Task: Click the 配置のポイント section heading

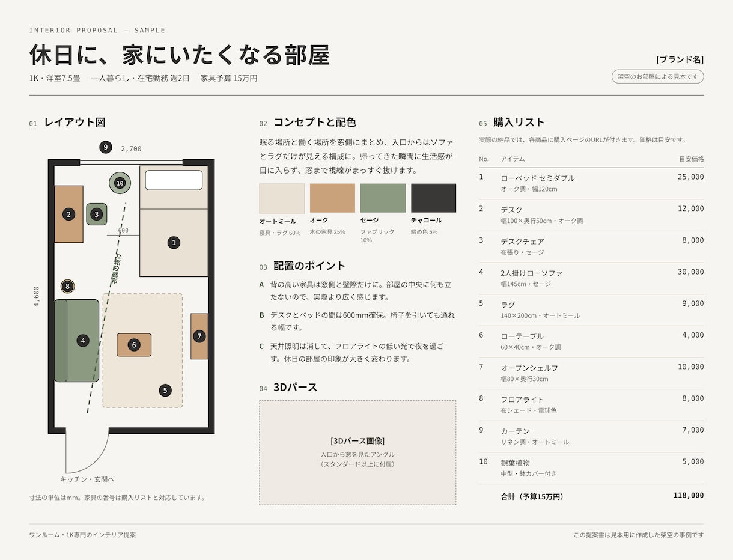Action: click(x=309, y=266)
